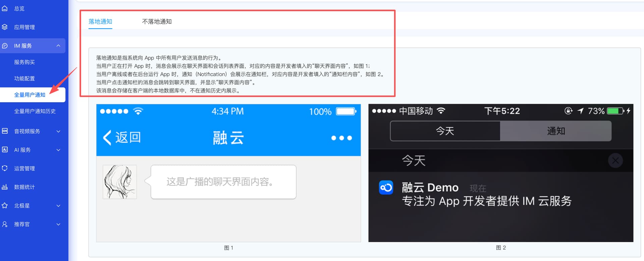Click the 总览 home icon in sidebar
The image size is (644, 261).
tap(5, 8)
